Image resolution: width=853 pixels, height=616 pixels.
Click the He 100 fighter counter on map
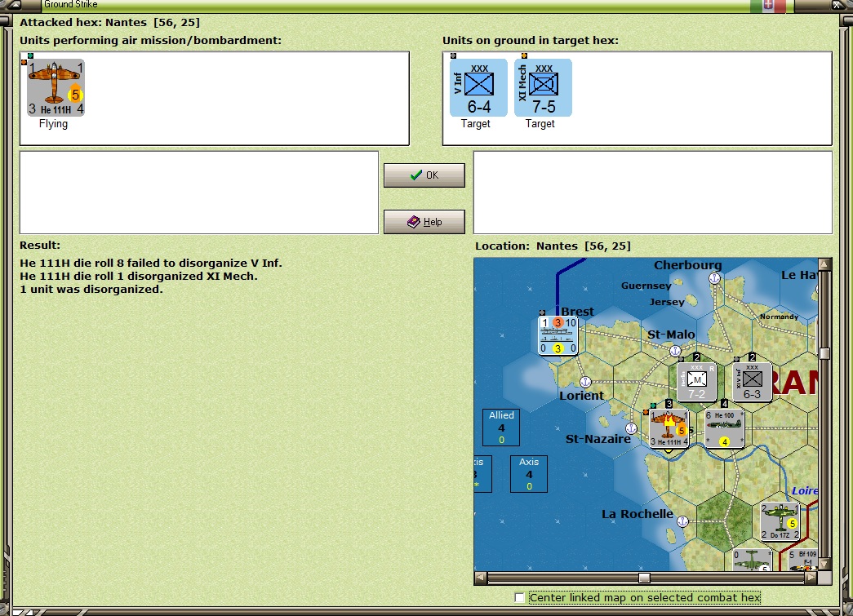(x=725, y=428)
